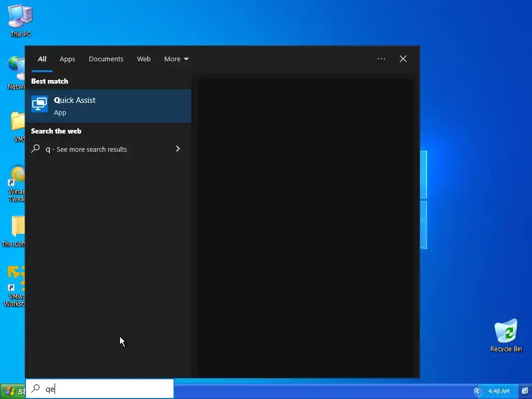
Task: Select the Recycle Bin desktop icon
Action: click(x=506, y=335)
